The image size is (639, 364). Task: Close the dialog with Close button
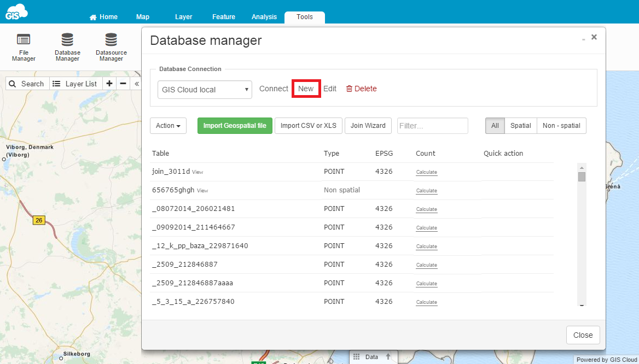point(583,335)
